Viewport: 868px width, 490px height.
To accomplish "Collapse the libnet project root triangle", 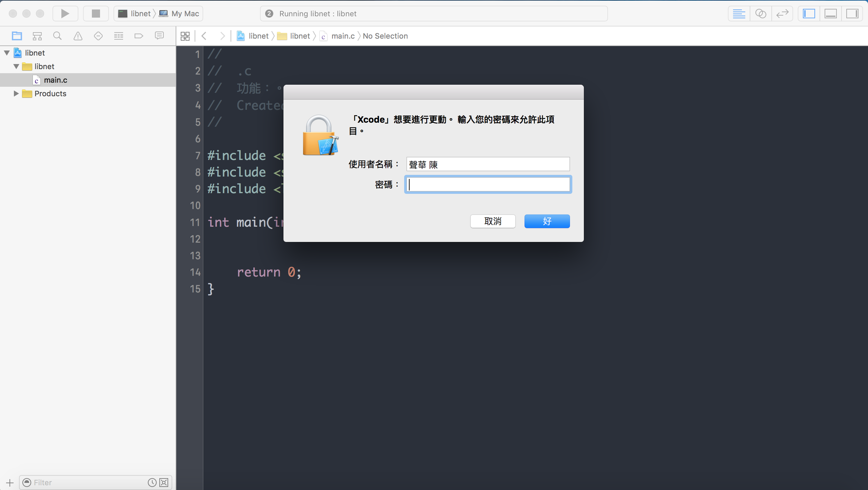I will pos(7,53).
